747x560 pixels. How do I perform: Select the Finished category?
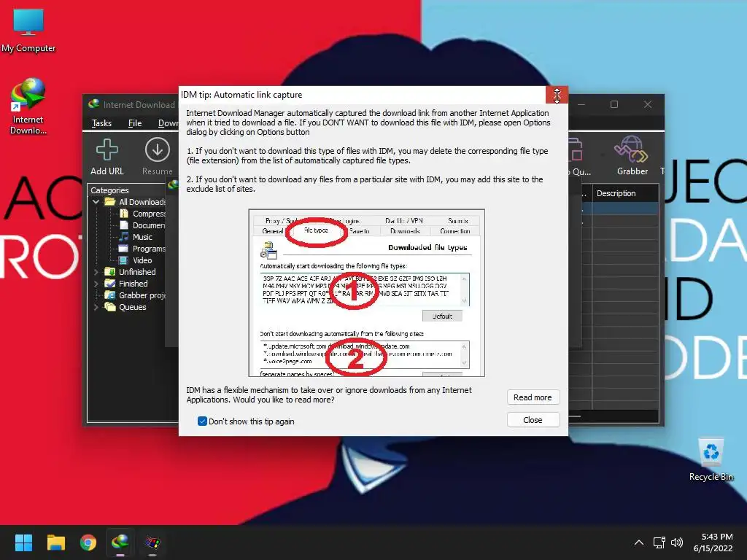(x=133, y=284)
